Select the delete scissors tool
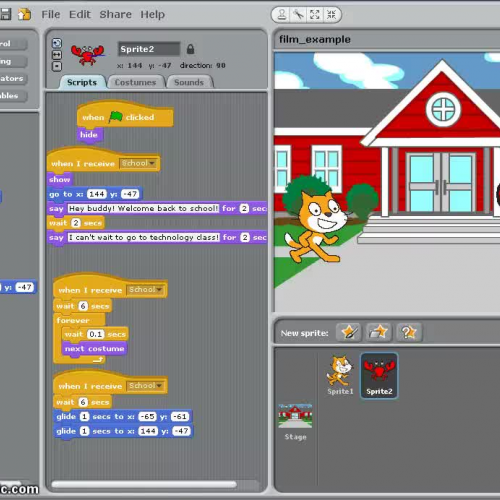Screen dimensions: 500x500 (298, 14)
